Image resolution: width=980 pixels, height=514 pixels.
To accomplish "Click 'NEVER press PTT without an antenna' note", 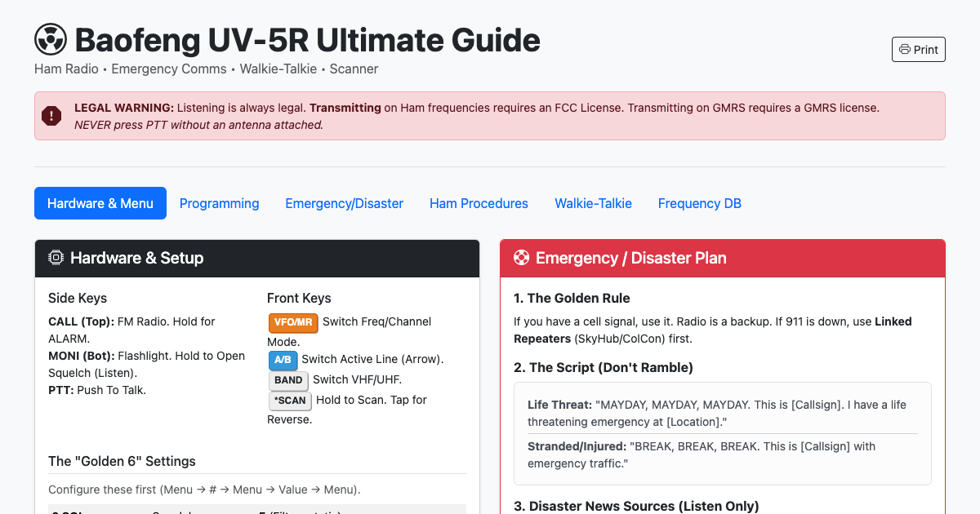I will [x=198, y=125].
